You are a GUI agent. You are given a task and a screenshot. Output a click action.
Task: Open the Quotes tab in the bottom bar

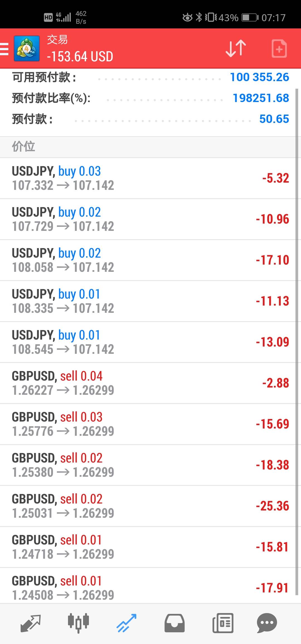tap(31, 623)
